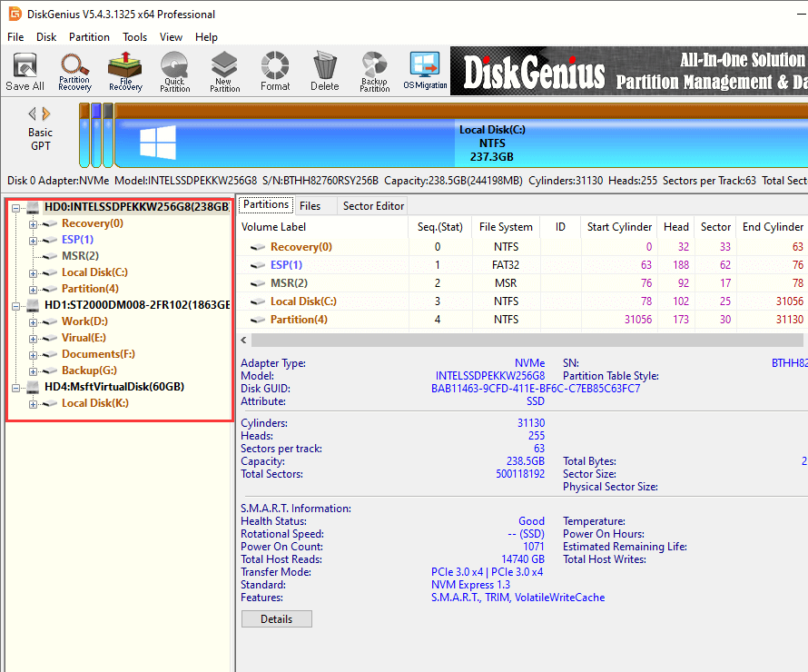The image size is (808, 672).
Task: Open the Partition menu
Action: click(x=89, y=37)
